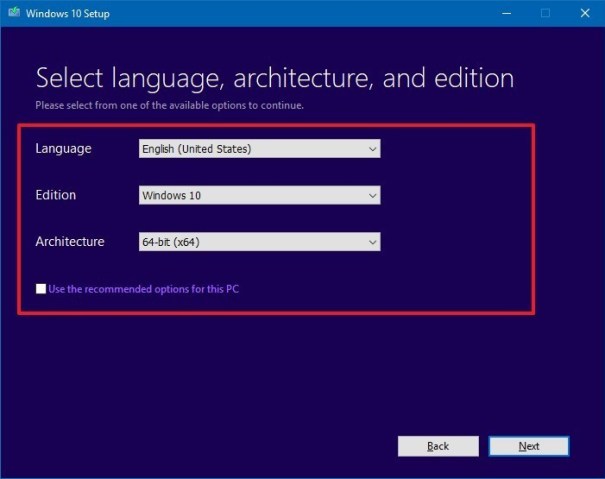This screenshot has width=605, height=479.
Task: Click the "Windows 10 Setup" title bar text
Action: (x=69, y=14)
